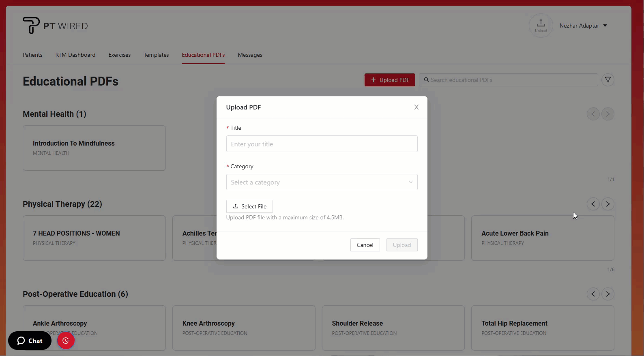
Task: Click the Post-Operative Education (6) heading
Action: tap(75, 294)
